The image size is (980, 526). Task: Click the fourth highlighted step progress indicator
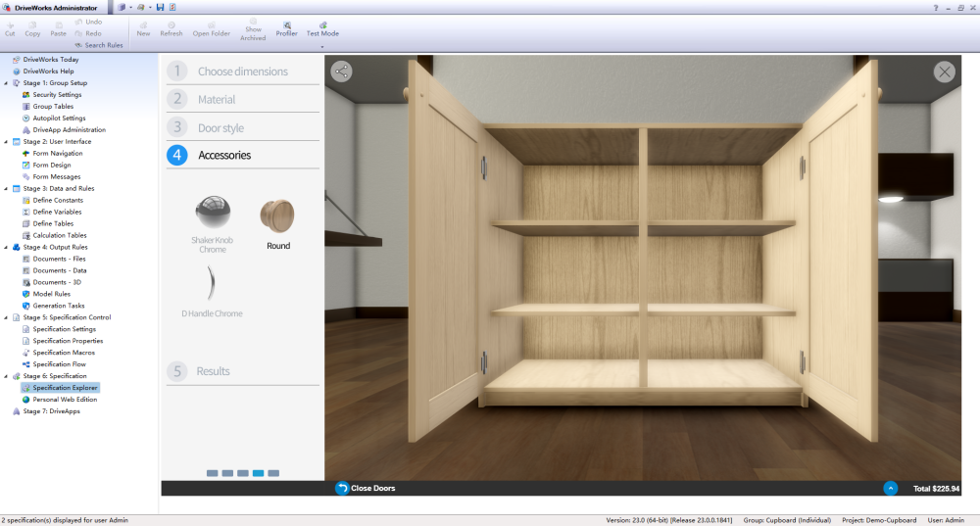258,473
